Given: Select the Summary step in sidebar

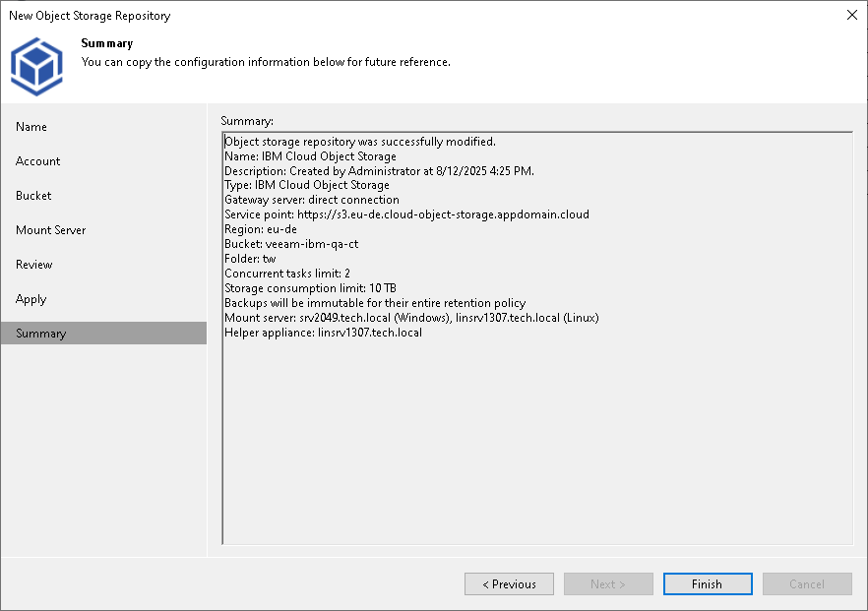Looking at the screenshot, I should click(104, 334).
